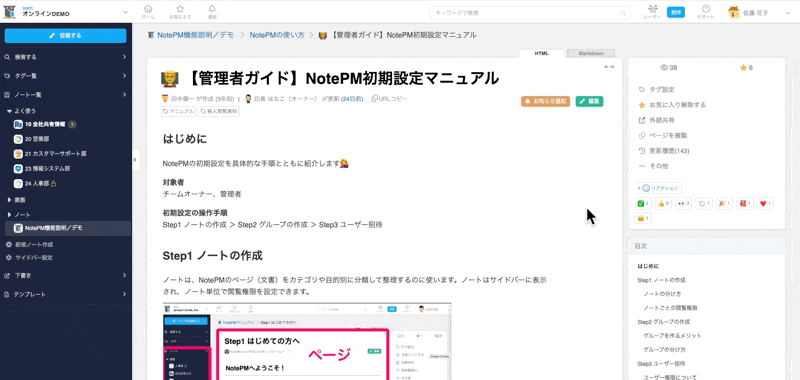Open note 24 人事部
The image size is (800, 380).
click(x=35, y=183)
